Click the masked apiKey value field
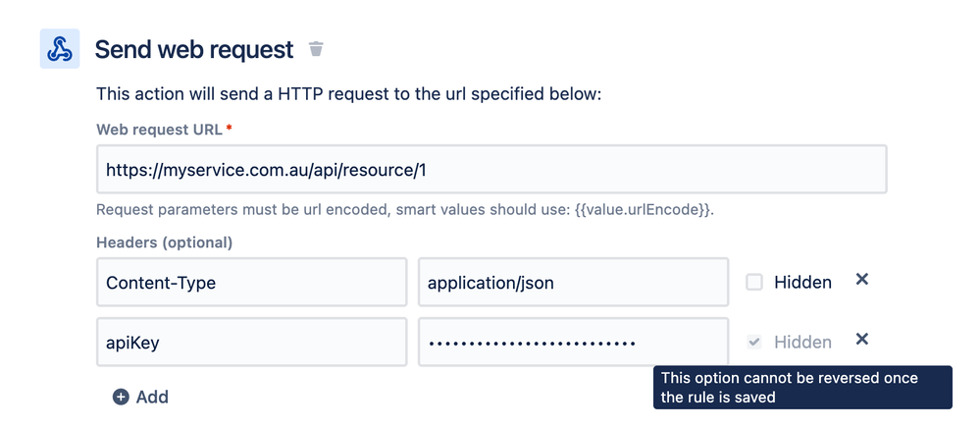The width and height of the screenshot is (980, 428). [x=573, y=343]
